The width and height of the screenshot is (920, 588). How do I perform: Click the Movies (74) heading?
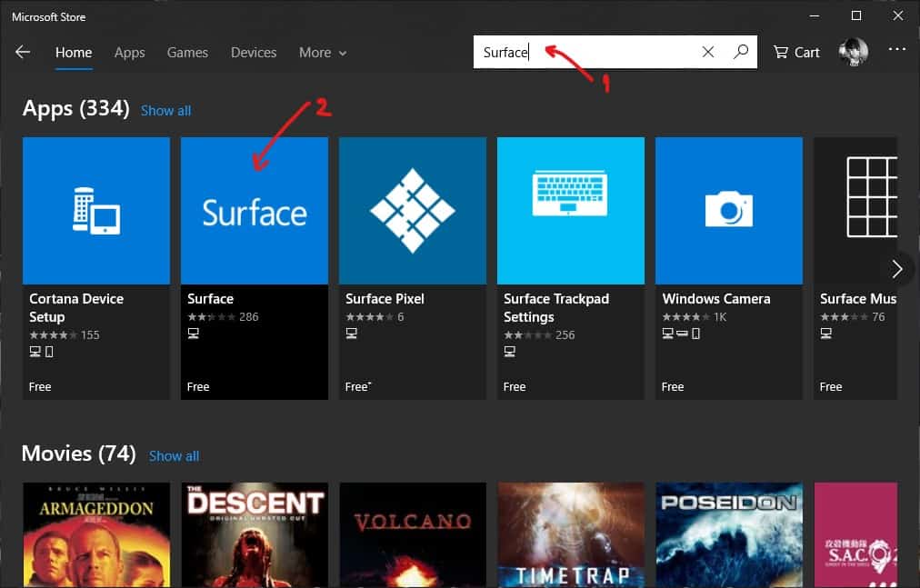78,453
